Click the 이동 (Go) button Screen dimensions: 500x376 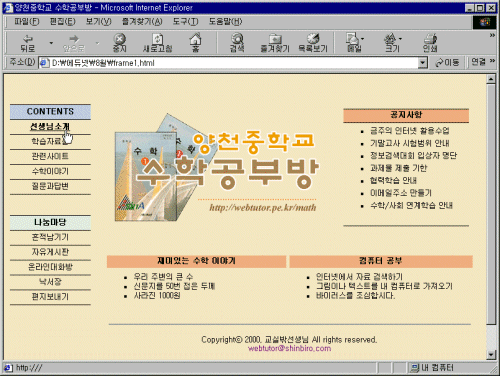[448, 62]
